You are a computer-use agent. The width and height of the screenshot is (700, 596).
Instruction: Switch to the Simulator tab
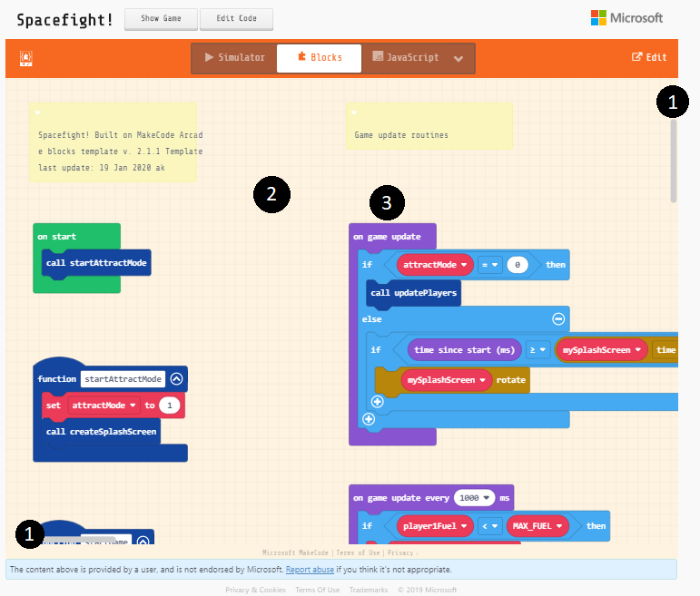point(234,58)
